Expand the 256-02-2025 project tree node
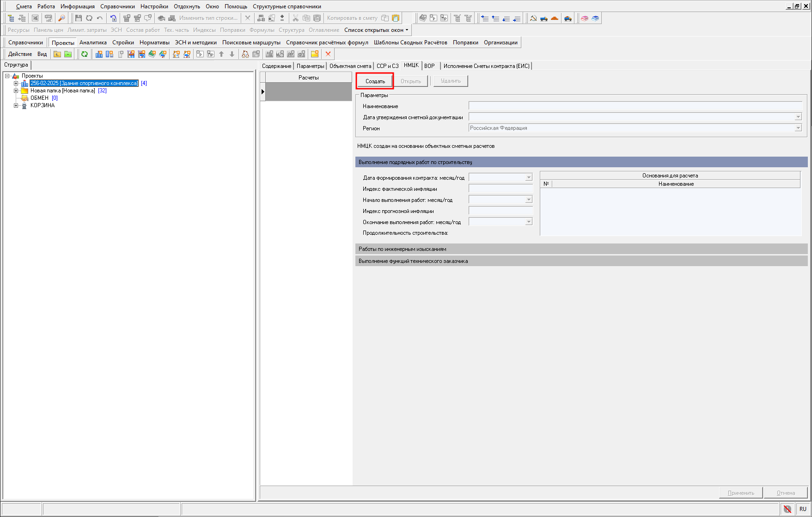 point(16,84)
